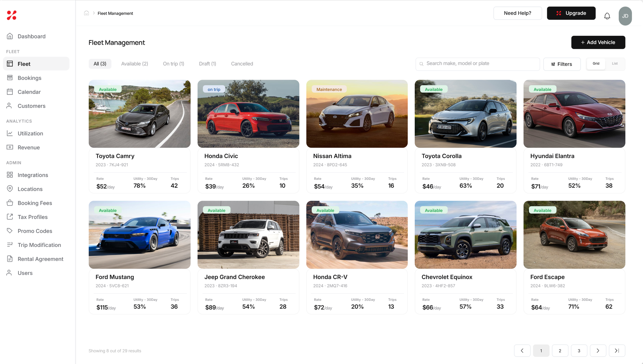This screenshot has width=643, height=364.
Task: Click the Upgrade button
Action: point(571,13)
